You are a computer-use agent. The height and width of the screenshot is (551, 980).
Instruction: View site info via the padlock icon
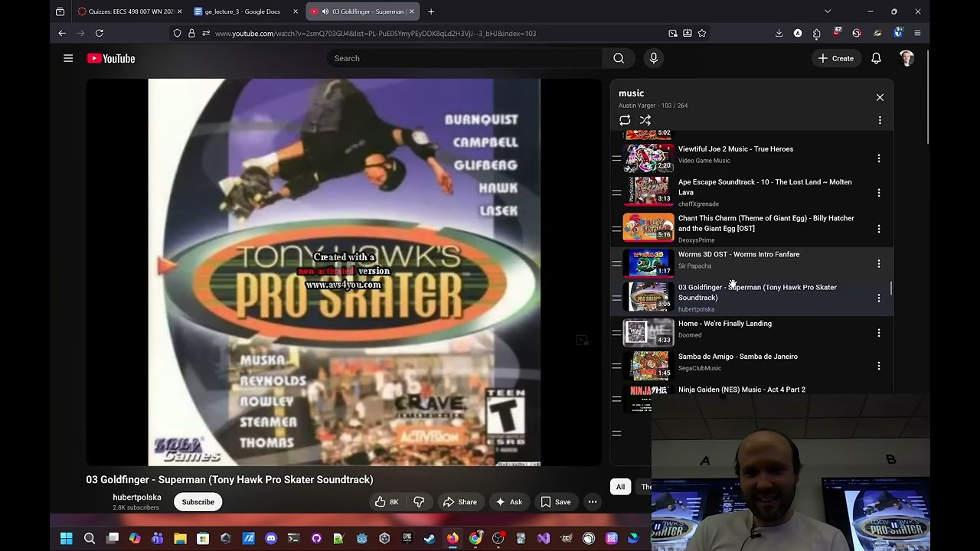tap(191, 33)
